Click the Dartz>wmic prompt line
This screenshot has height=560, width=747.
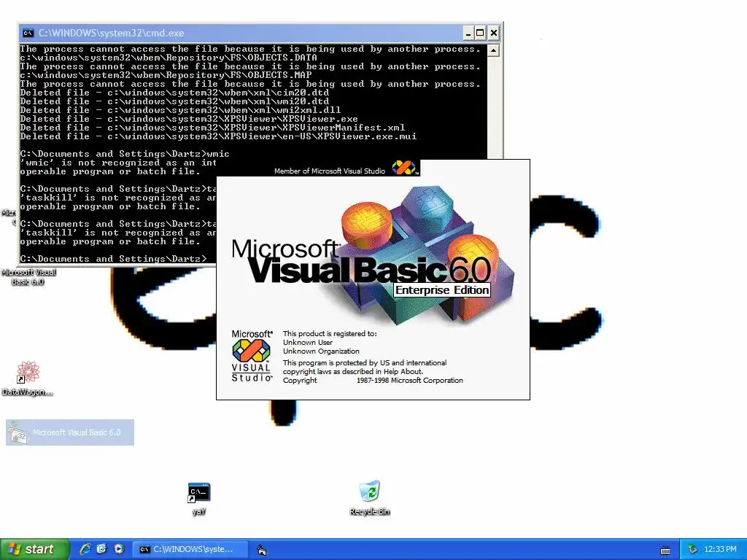(x=125, y=154)
